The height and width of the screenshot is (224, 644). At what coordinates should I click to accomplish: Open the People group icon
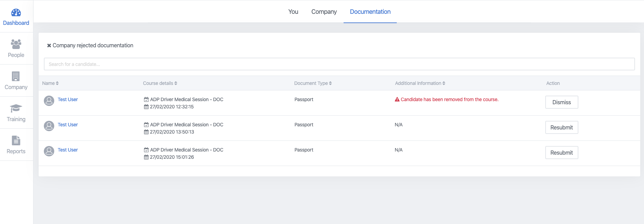[16, 44]
